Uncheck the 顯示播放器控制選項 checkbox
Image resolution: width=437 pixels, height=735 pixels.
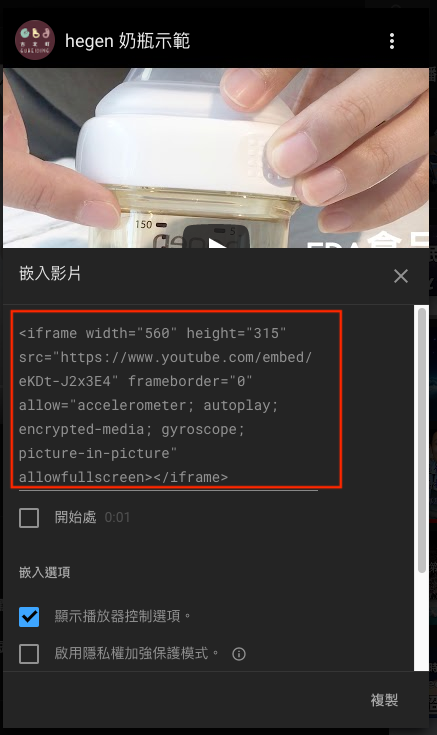tap(29, 616)
